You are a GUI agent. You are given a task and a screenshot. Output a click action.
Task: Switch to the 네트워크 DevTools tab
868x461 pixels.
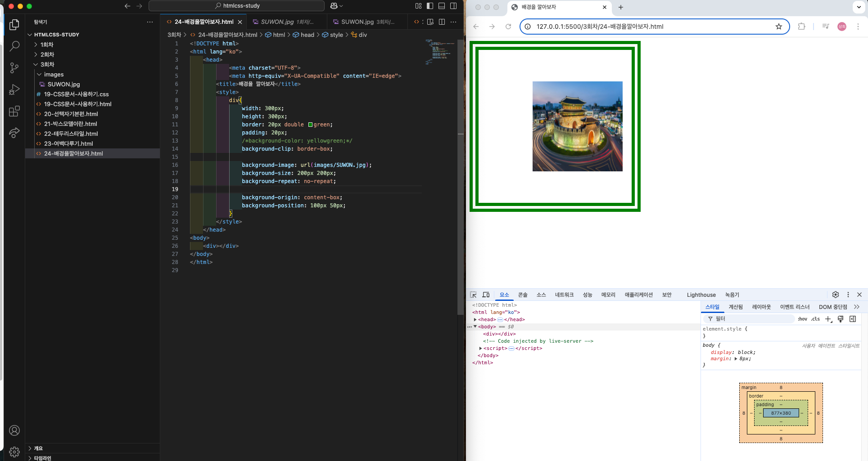tap(564, 295)
